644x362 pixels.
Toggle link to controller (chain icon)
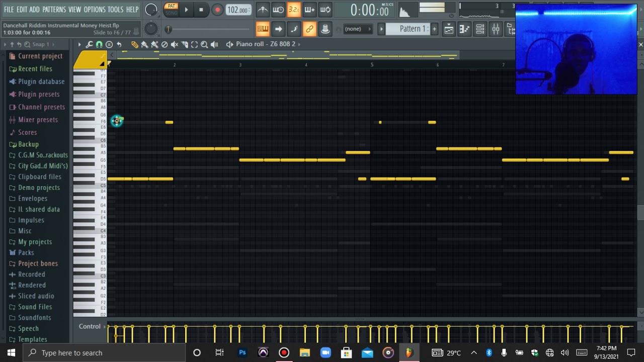309,29
